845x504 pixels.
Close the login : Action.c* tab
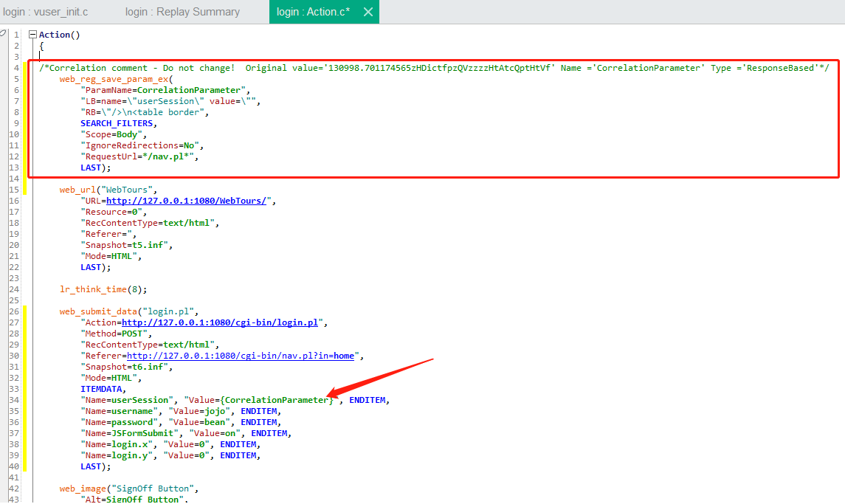click(x=368, y=12)
